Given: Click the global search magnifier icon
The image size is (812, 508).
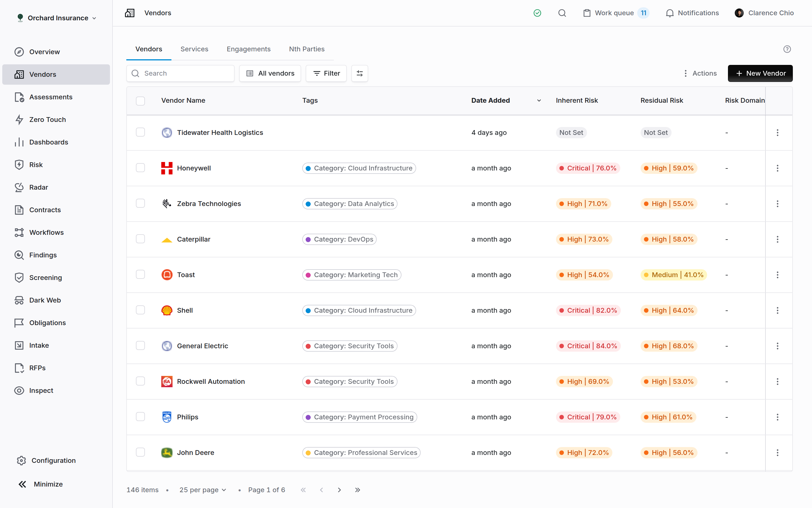Looking at the screenshot, I should [x=562, y=13].
